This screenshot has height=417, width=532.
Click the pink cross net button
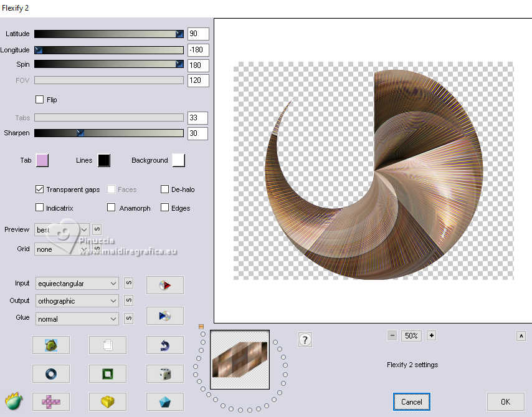click(51, 401)
